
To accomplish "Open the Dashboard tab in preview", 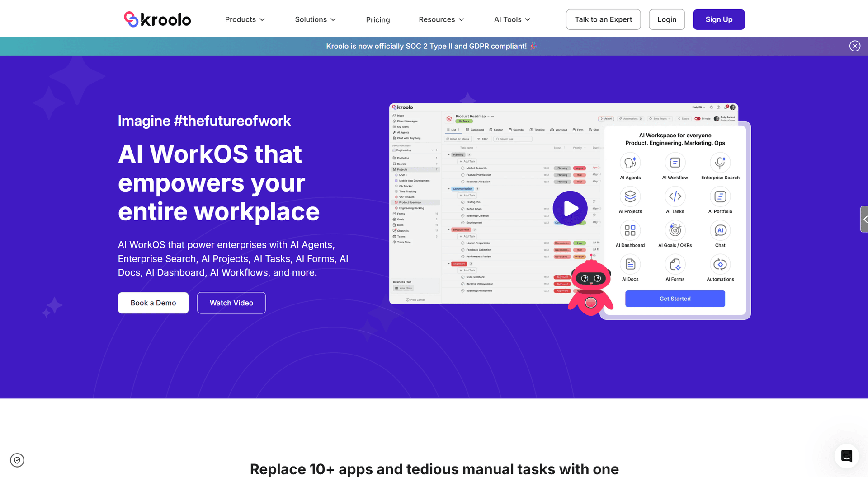I will tap(475, 130).
